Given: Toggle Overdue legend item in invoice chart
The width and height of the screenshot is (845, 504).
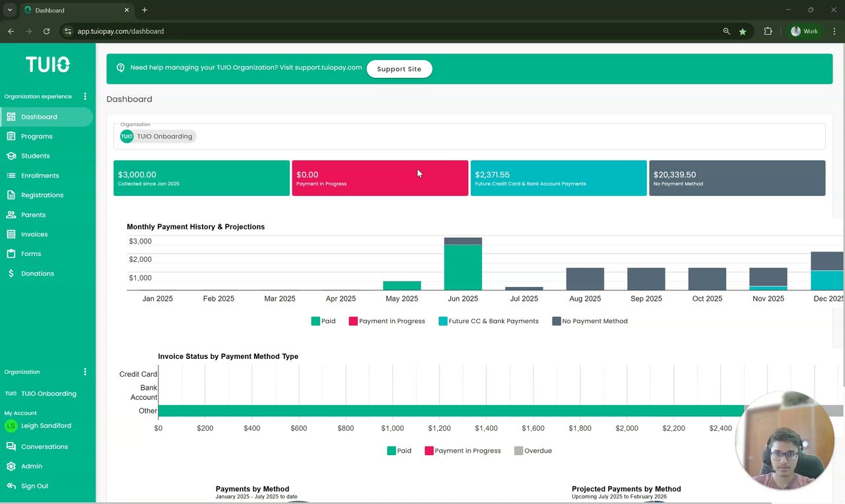Looking at the screenshot, I should [533, 451].
